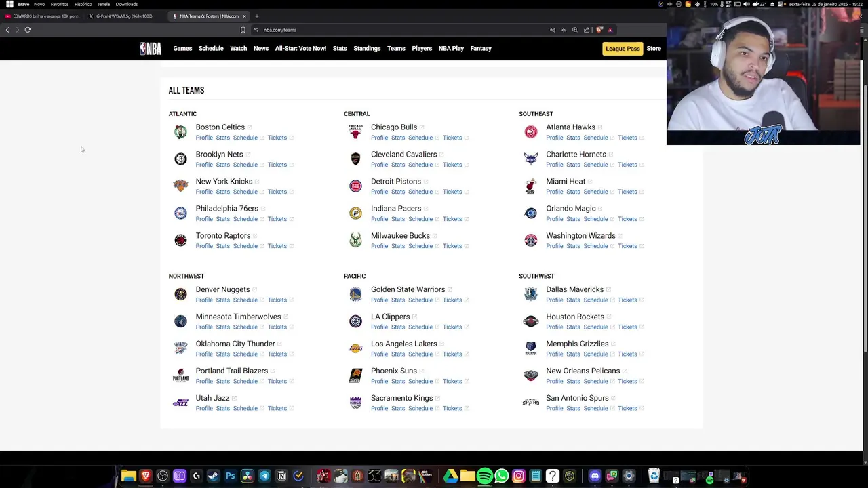Open Profile for Dallas Mavericks
868x488 pixels.
(x=555, y=300)
